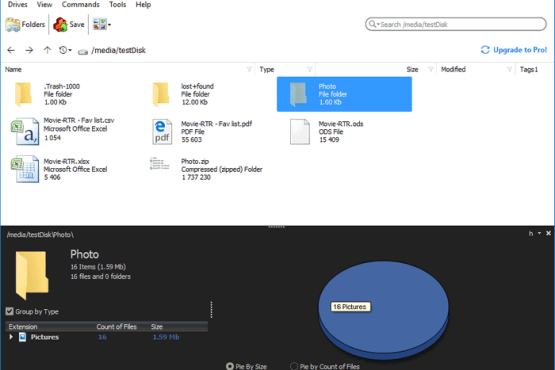555x370 pixels.
Task: Go back with the left arrow
Action: [x=11, y=50]
